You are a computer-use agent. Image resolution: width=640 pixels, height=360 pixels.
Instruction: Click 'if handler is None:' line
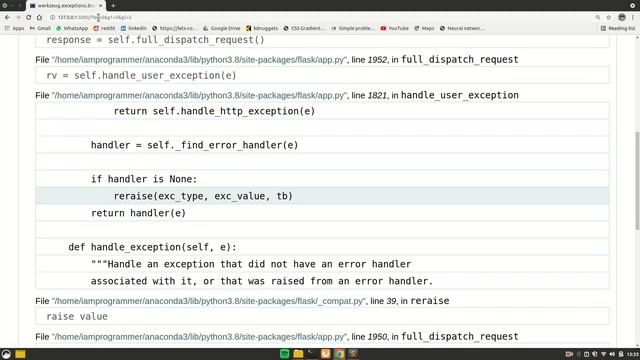(322, 179)
